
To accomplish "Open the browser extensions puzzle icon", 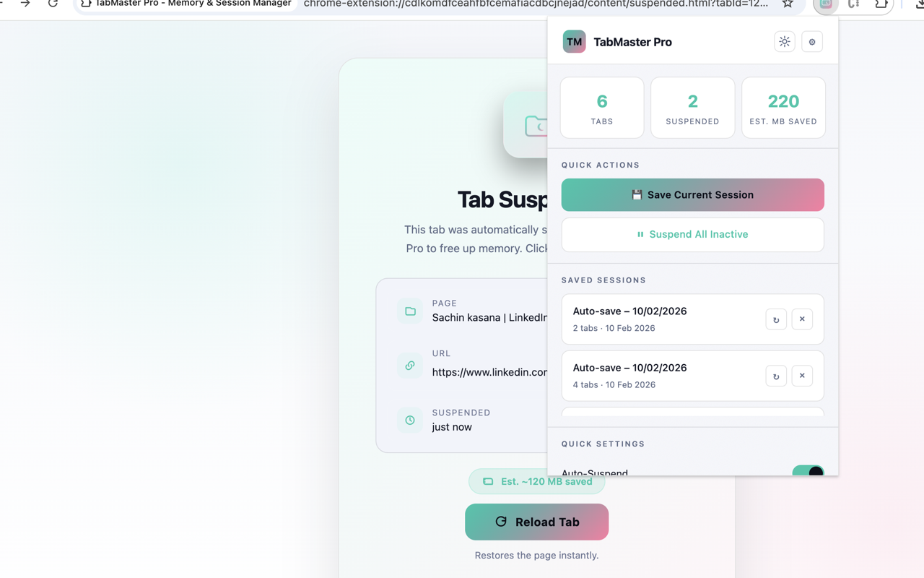I will click(882, 5).
